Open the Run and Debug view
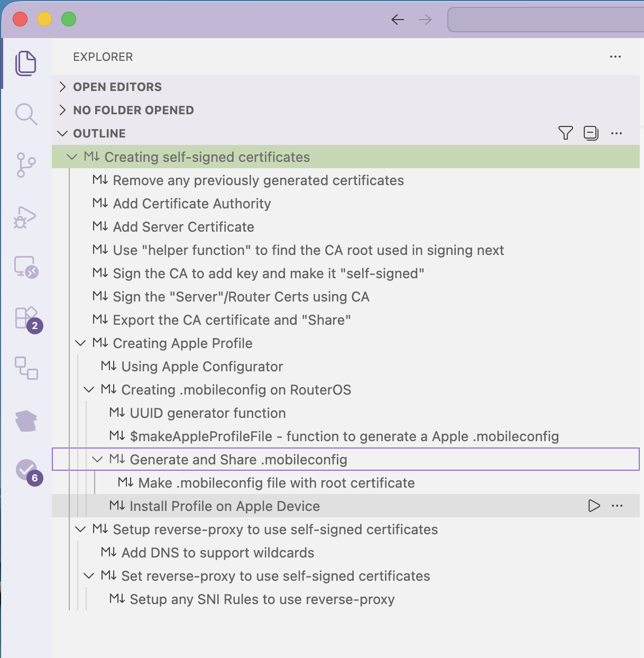 [x=26, y=216]
